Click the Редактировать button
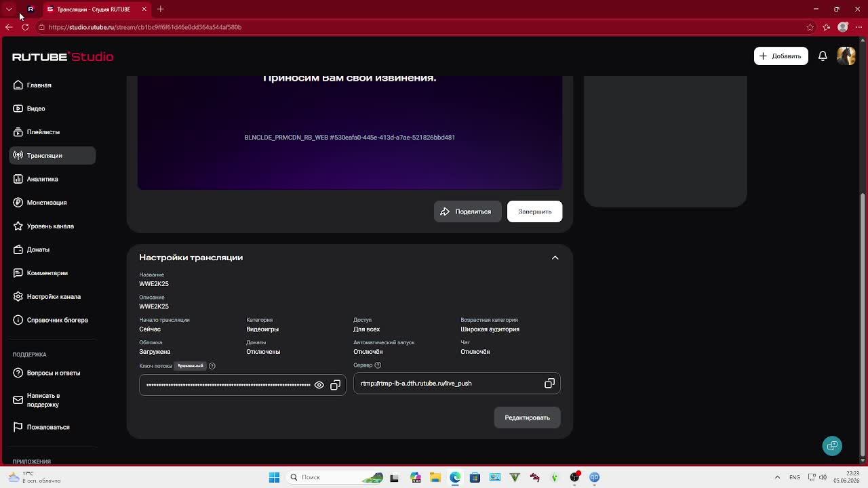The image size is (868, 488). 527,418
